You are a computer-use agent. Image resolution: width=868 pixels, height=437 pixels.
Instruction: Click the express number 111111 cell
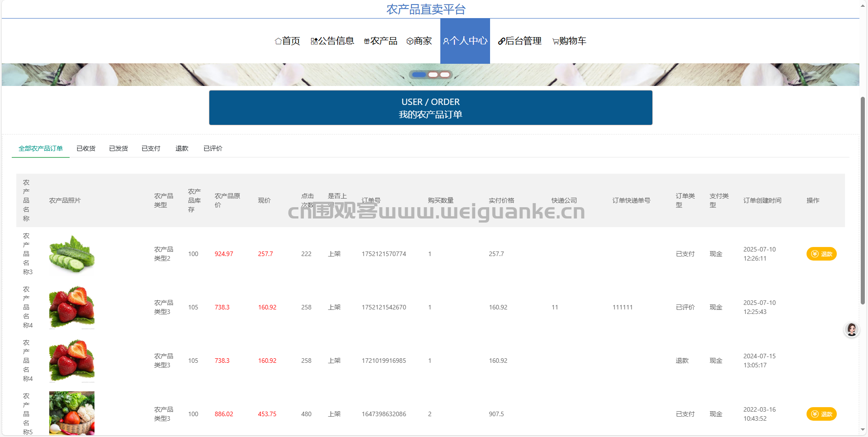point(623,307)
